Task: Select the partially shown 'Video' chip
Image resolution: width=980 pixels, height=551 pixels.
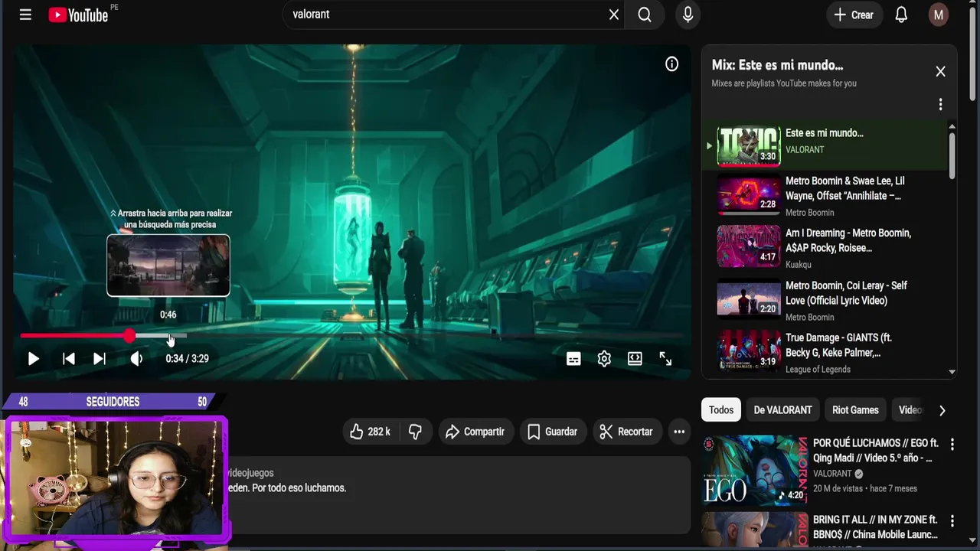Action: [x=909, y=410]
